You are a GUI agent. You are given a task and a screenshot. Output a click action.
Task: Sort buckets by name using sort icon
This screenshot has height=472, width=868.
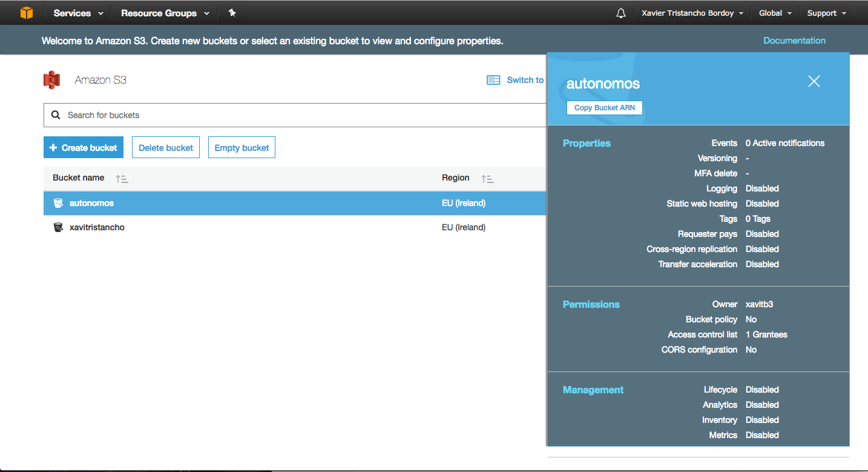pyautogui.click(x=122, y=179)
